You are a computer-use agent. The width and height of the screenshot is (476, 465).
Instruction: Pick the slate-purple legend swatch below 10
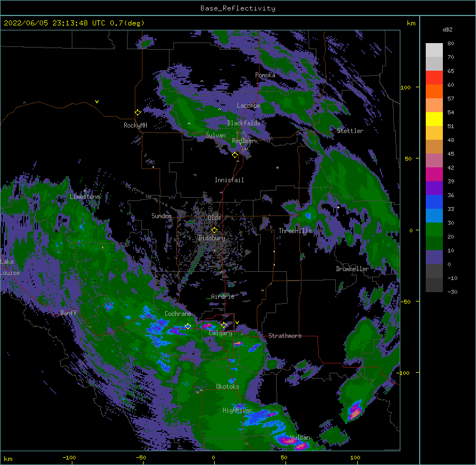[x=434, y=257]
